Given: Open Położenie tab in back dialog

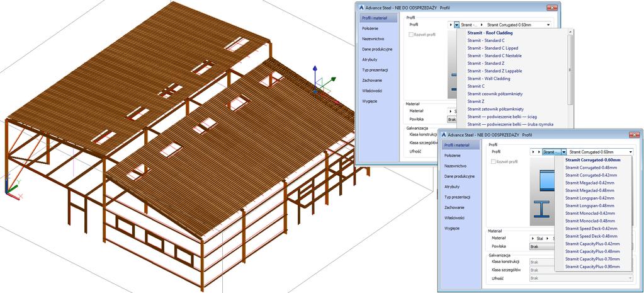Looking at the screenshot, I should click(x=370, y=28).
